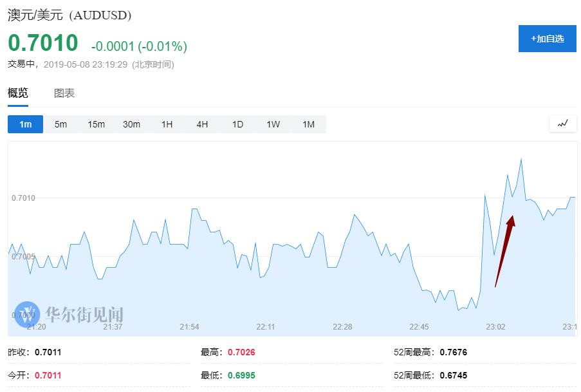This screenshot has height=392, width=581.
Task: Select the 1W weekly interval
Action: tap(273, 124)
